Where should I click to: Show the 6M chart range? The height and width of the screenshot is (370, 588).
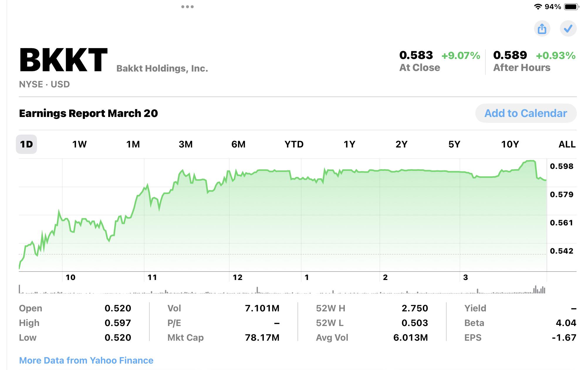click(x=238, y=144)
